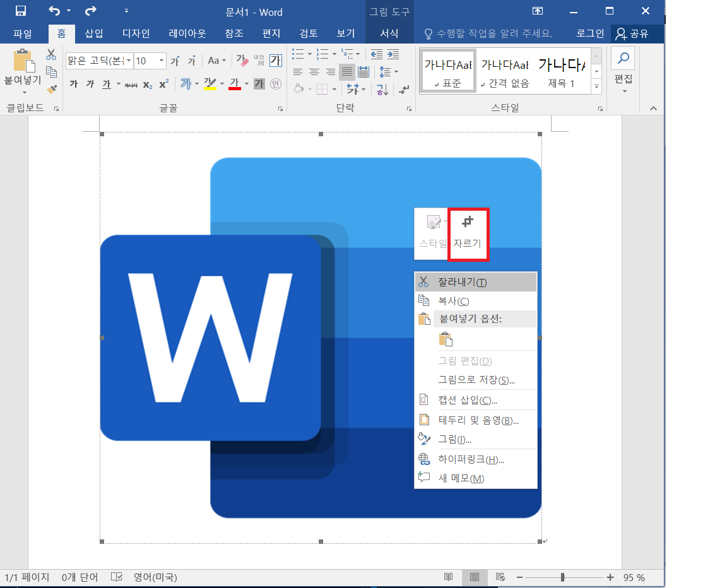The image size is (727, 588).
Task: Center align text
Action: pos(314,72)
